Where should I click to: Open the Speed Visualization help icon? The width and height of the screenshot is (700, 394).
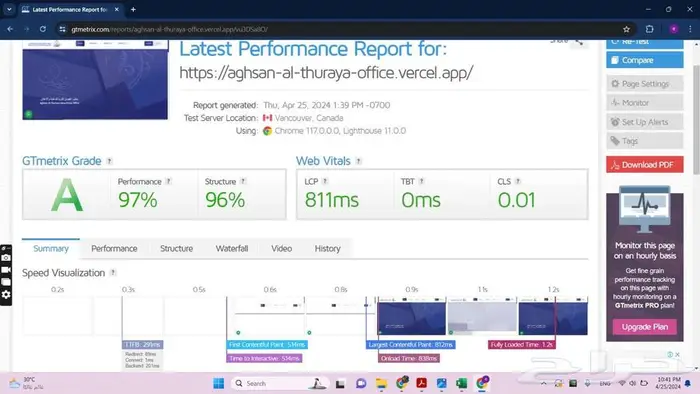tap(113, 273)
